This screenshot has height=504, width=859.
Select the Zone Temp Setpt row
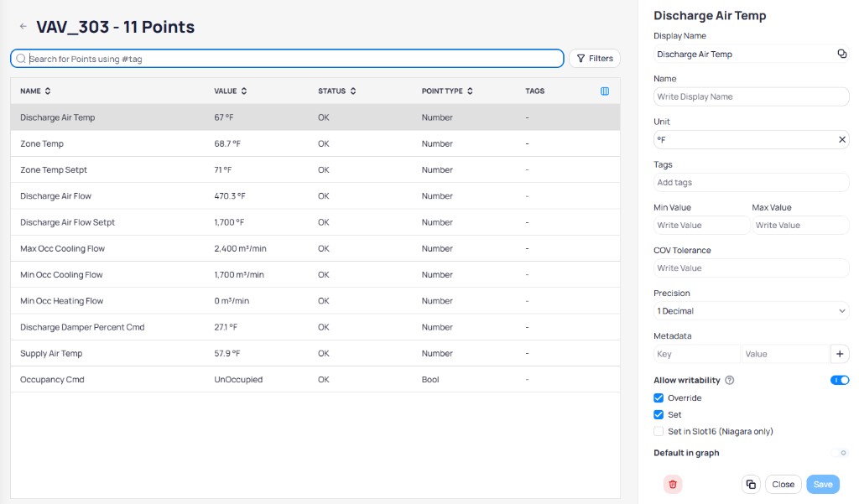pyautogui.click(x=315, y=170)
